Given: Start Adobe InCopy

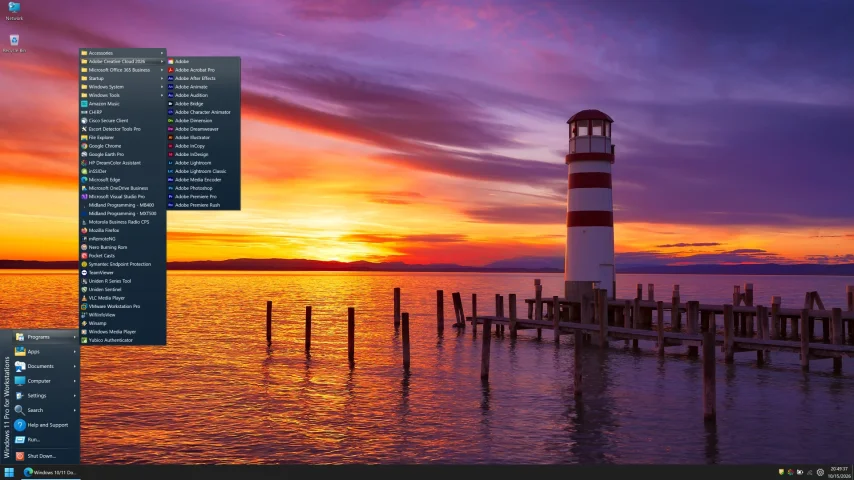Looking at the screenshot, I should click(x=204, y=146).
